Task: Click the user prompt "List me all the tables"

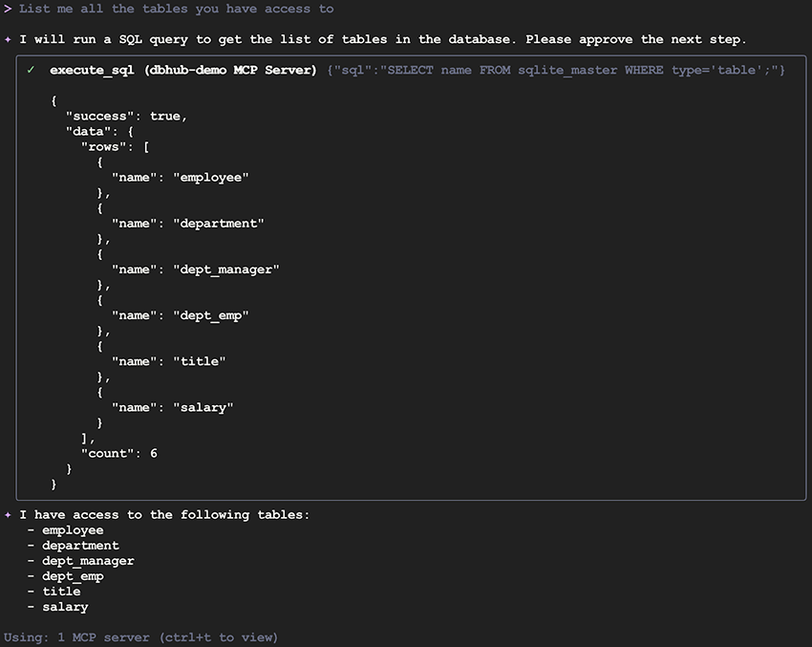Action: point(176,9)
